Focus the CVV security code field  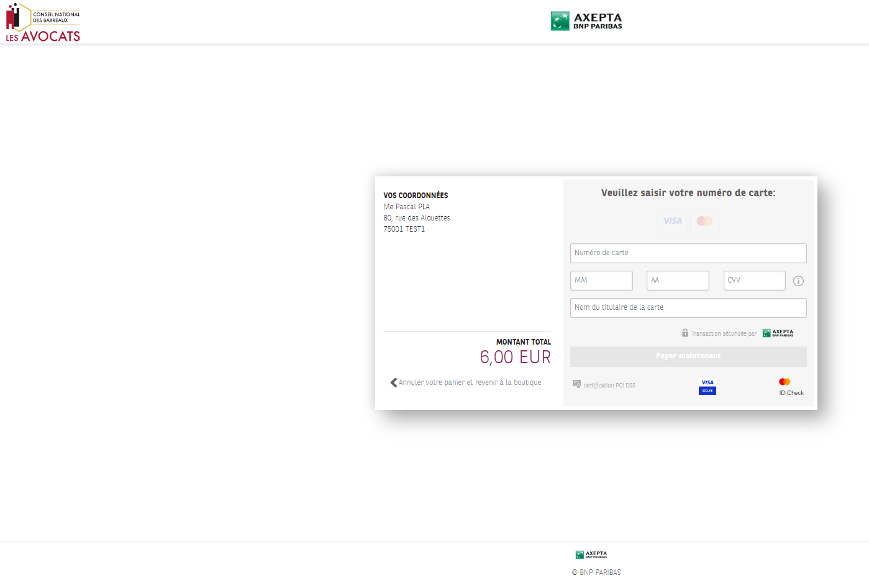tap(754, 281)
